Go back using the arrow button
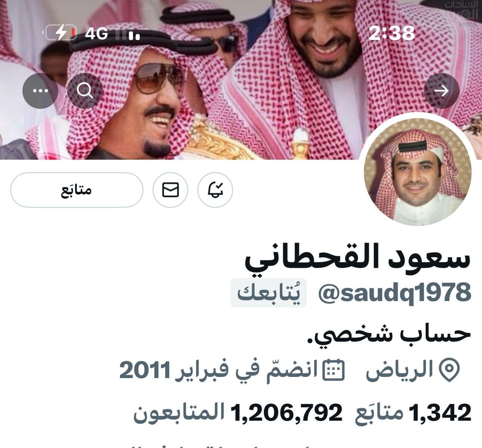Viewport: 482px width, 448px height. [x=442, y=91]
